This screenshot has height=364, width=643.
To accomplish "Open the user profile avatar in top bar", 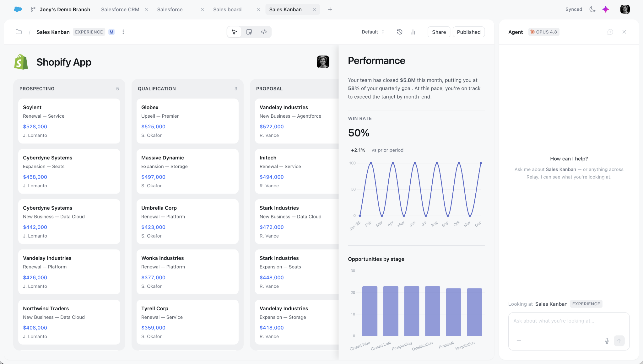I will (625, 9).
